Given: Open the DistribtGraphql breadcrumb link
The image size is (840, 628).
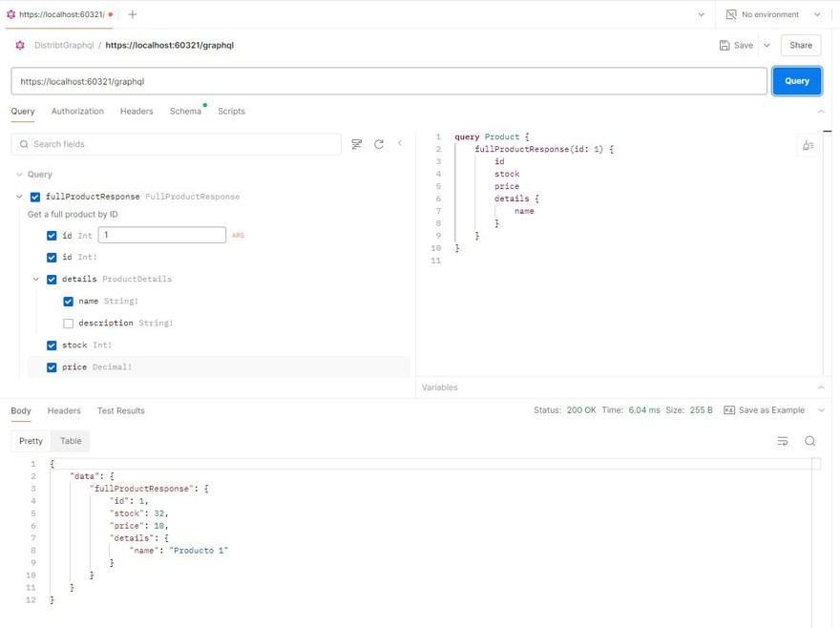Looking at the screenshot, I should 64,46.
